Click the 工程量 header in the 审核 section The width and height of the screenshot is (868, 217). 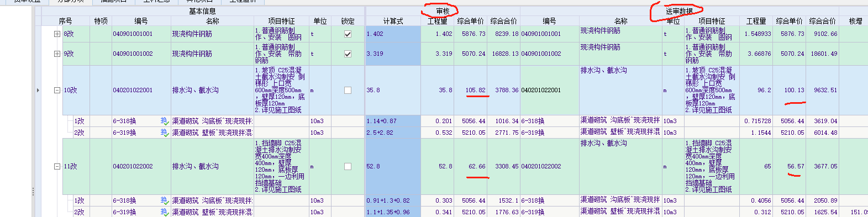tap(437, 21)
